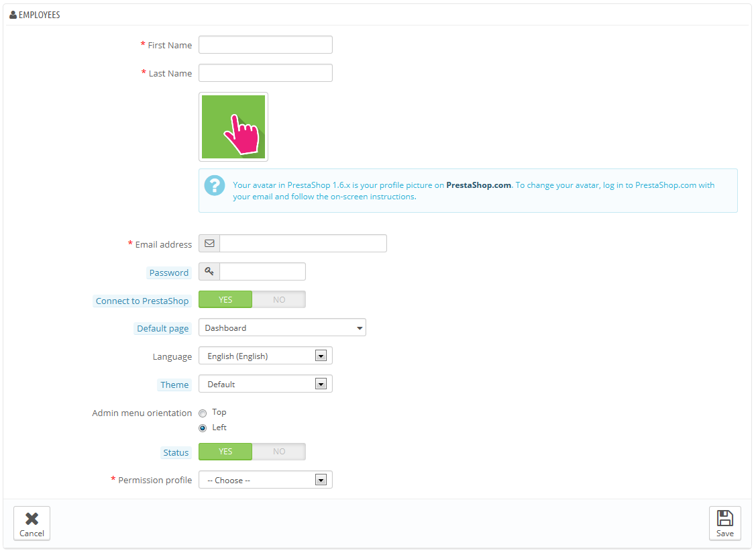Open the Language dropdown

pos(266,356)
